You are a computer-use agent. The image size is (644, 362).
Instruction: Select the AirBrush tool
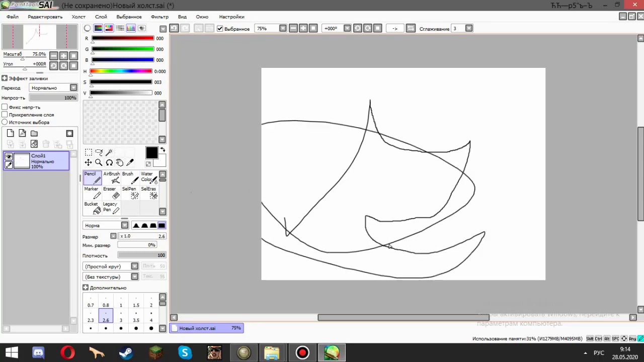tap(111, 178)
